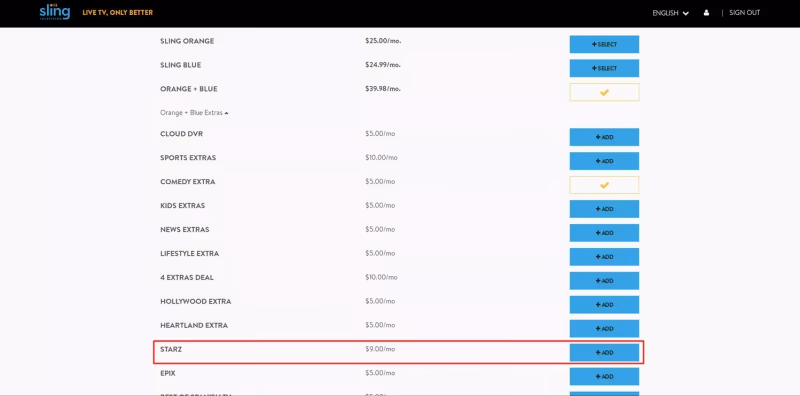This screenshot has height=396, width=800.
Task: Click the Sling logo in the header
Action: tap(55, 12)
